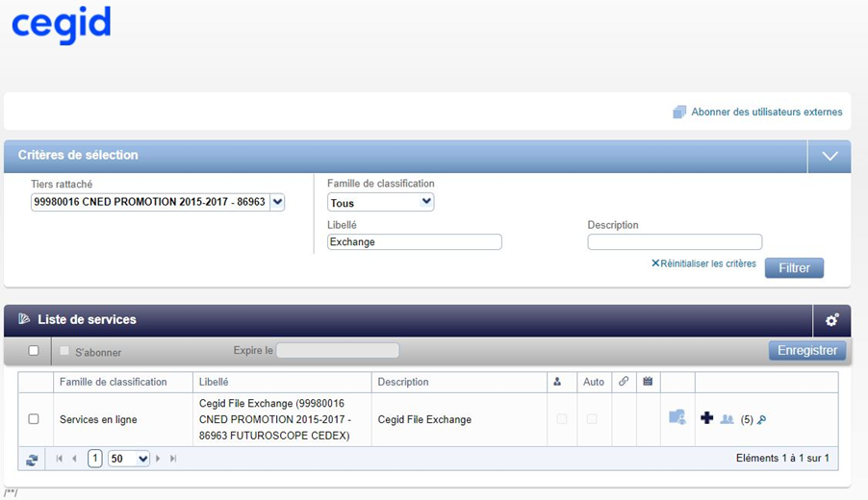Click the Description filter input field
868x500 pixels.
[674, 242]
